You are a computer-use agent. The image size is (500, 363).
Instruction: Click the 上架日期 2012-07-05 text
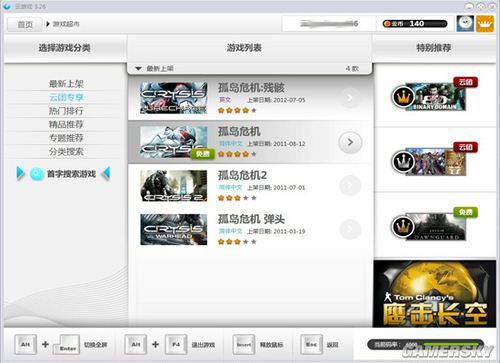pos(276,100)
